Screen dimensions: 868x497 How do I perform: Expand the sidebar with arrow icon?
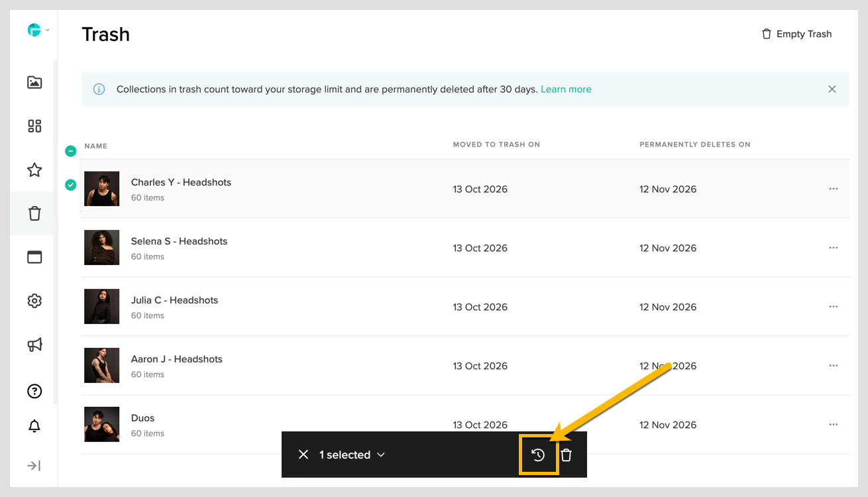[x=34, y=466]
